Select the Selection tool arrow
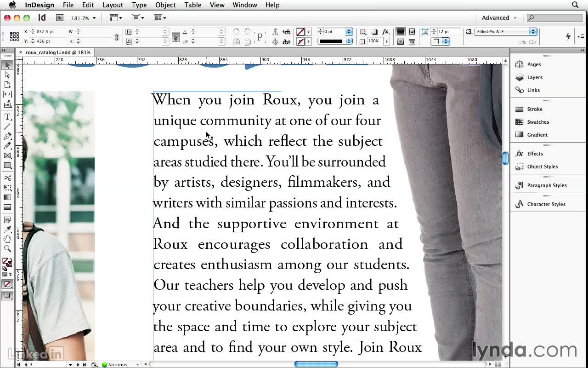The height and width of the screenshot is (368, 588). [7, 65]
